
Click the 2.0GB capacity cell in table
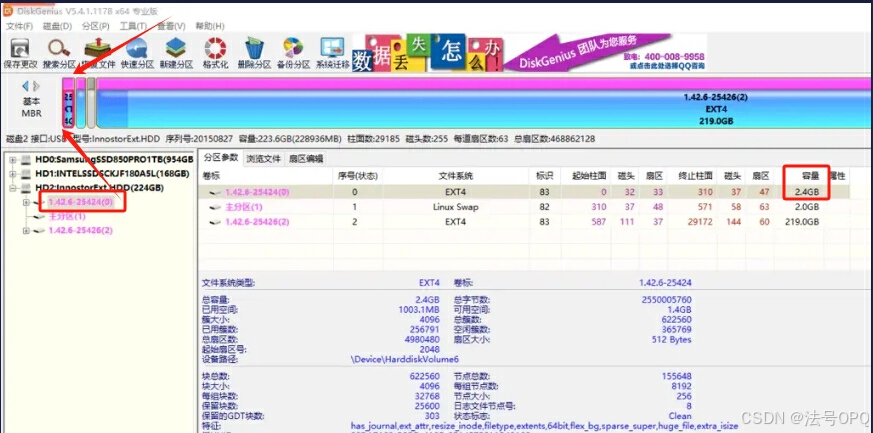[807, 207]
